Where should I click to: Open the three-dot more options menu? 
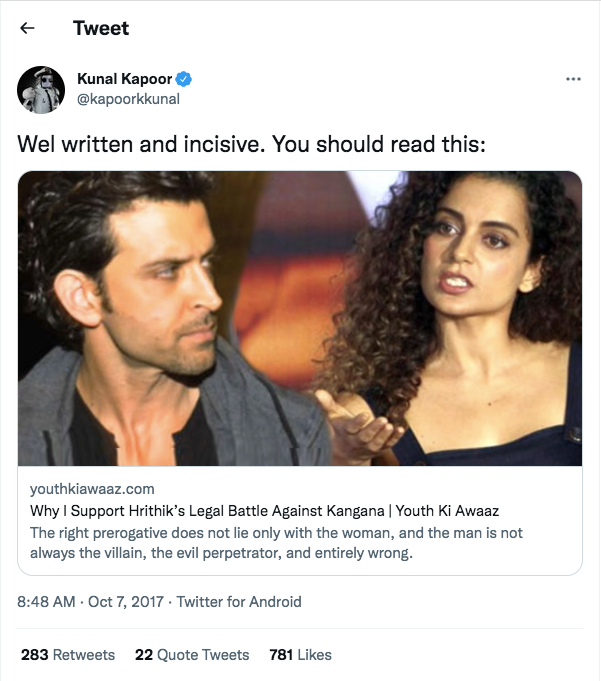pos(573,79)
